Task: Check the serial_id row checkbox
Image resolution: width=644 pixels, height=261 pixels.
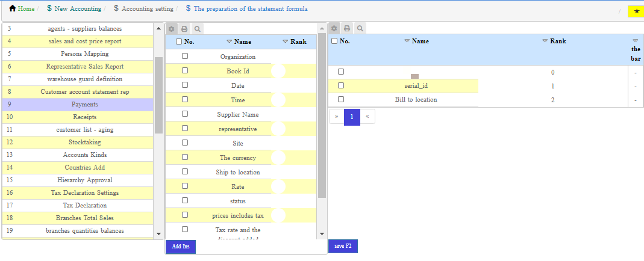Action: point(341,85)
